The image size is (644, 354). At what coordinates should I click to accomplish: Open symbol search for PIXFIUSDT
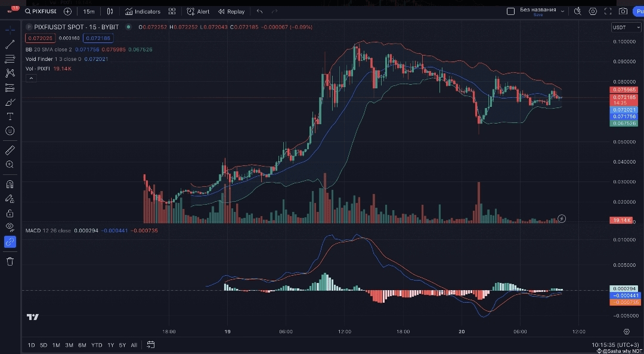coord(41,11)
